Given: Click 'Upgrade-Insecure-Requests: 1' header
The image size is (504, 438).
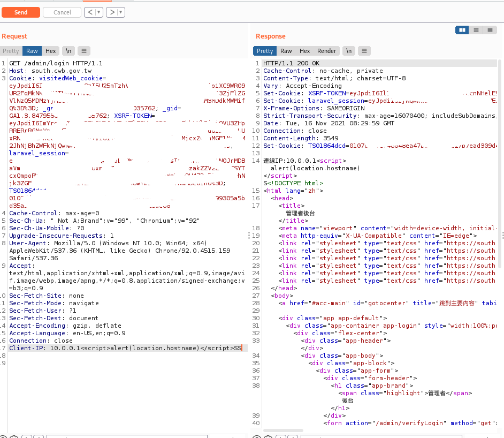Looking at the screenshot, I should pyautogui.click(x=61, y=236).
